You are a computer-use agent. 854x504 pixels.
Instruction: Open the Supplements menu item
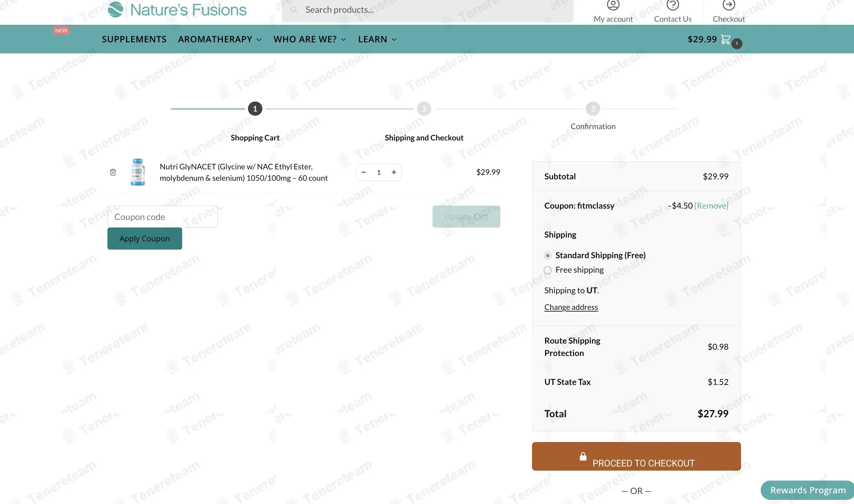(x=134, y=39)
